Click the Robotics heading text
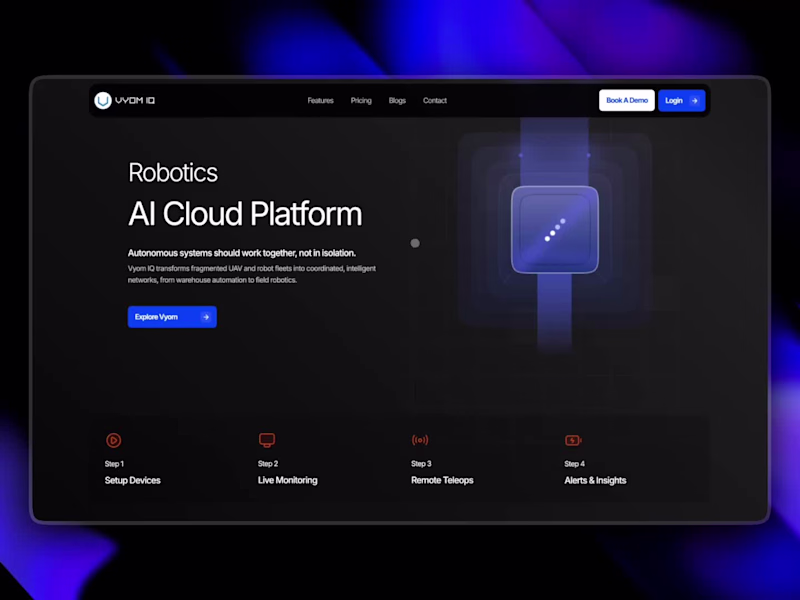Image resolution: width=800 pixels, height=600 pixels. click(173, 172)
